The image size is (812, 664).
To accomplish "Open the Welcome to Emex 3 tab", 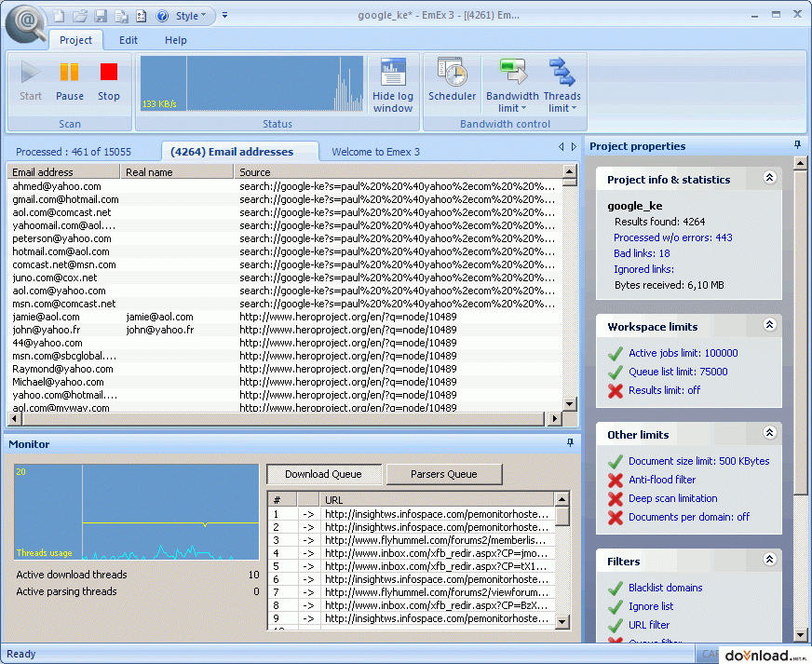I will pyautogui.click(x=375, y=152).
